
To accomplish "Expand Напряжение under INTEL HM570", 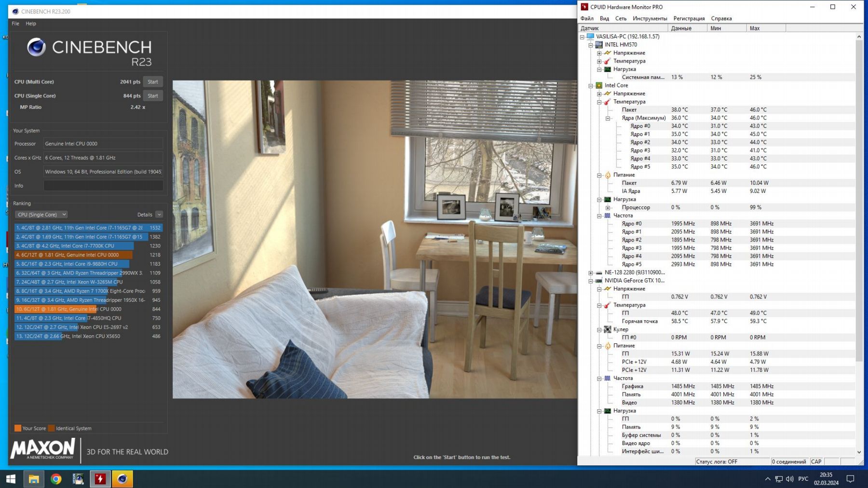I will (599, 53).
